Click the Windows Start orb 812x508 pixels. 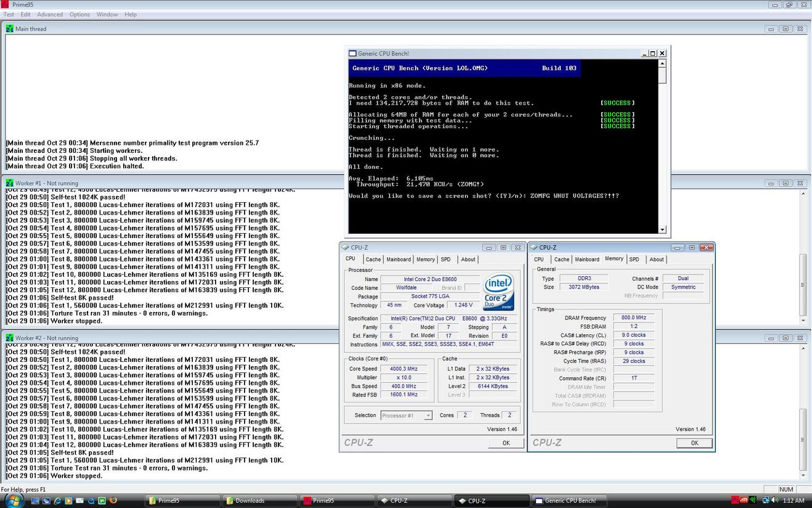coord(15,500)
